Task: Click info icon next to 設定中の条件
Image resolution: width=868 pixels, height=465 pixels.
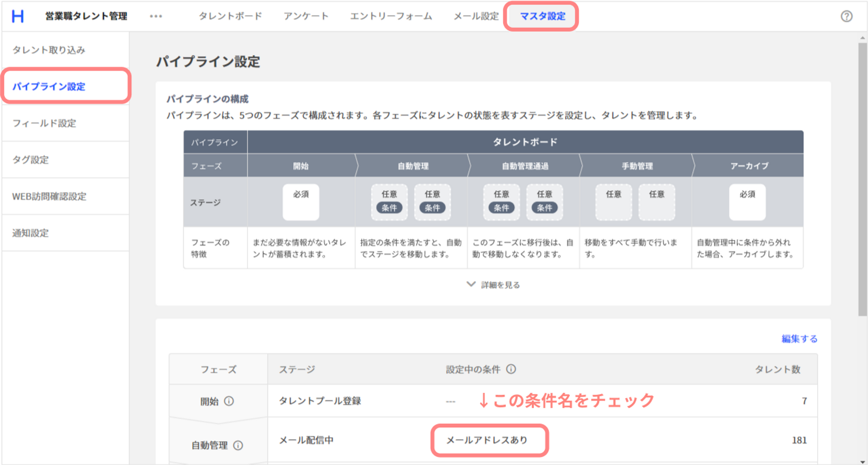Action: click(511, 369)
